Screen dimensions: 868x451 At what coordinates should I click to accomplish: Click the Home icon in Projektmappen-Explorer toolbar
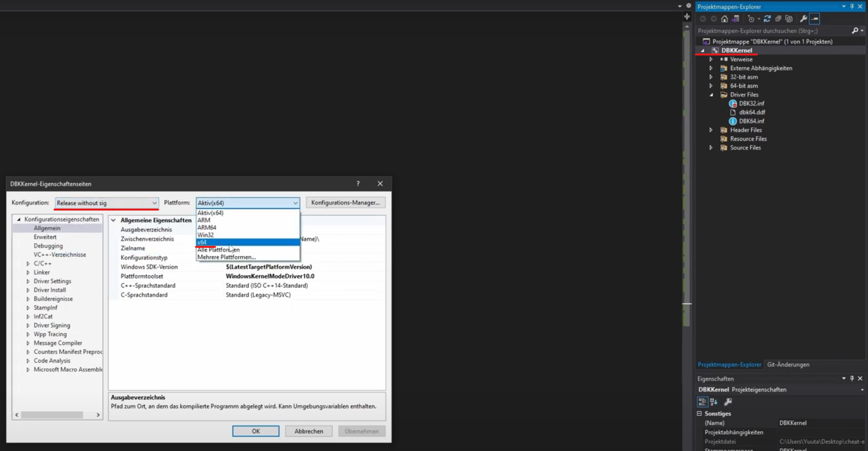click(x=725, y=19)
